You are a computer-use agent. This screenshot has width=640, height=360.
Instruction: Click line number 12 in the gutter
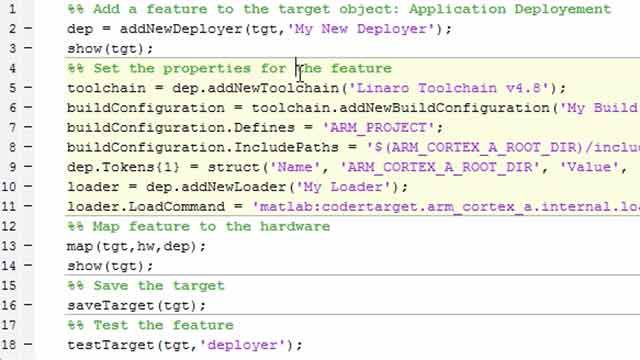coord(9,226)
